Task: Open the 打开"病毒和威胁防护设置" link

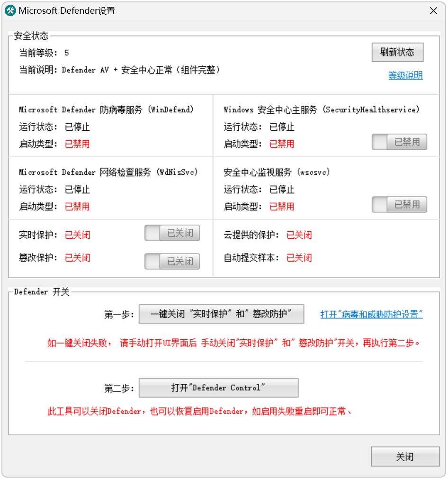Action: [371, 314]
